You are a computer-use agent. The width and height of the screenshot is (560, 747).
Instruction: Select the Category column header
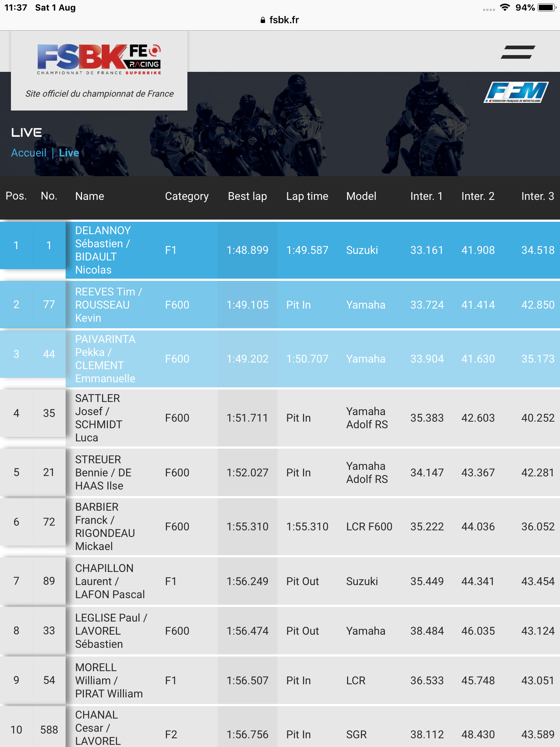tap(187, 196)
